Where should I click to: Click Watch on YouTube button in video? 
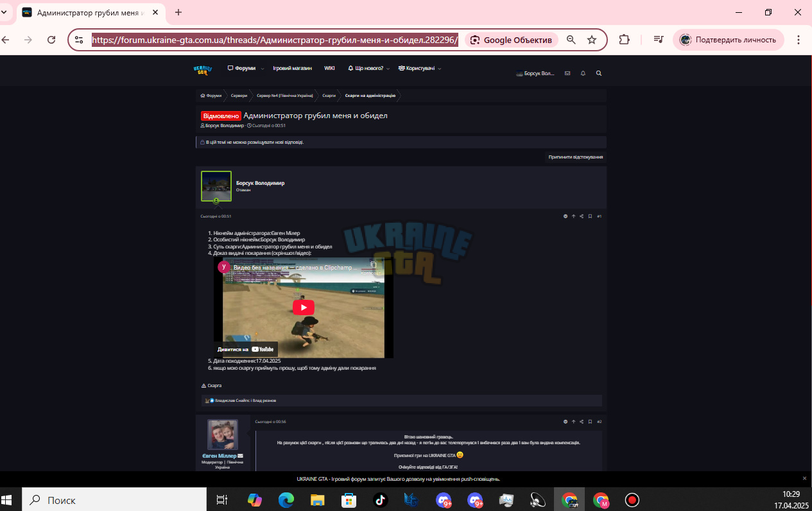(246, 349)
